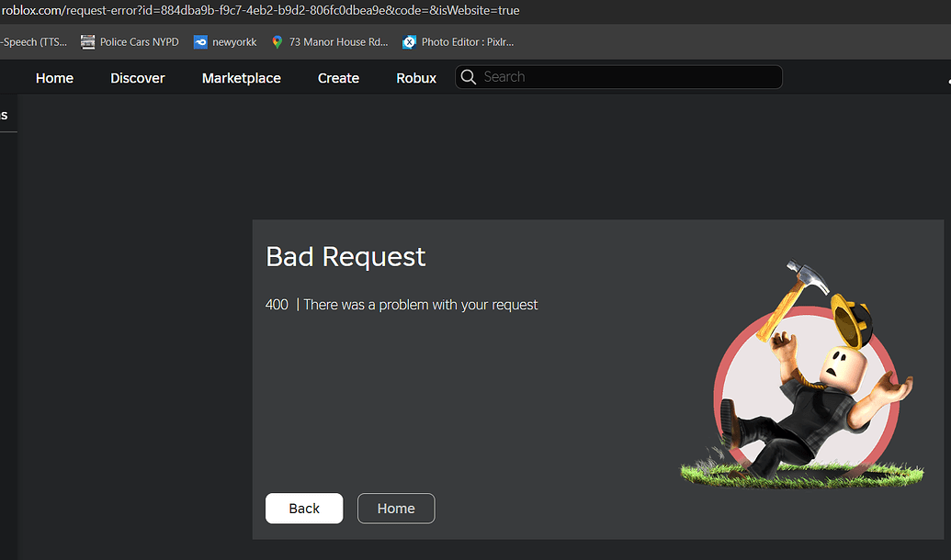
Task: Click the falling Roblox character illustration
Action: point(802,374)
